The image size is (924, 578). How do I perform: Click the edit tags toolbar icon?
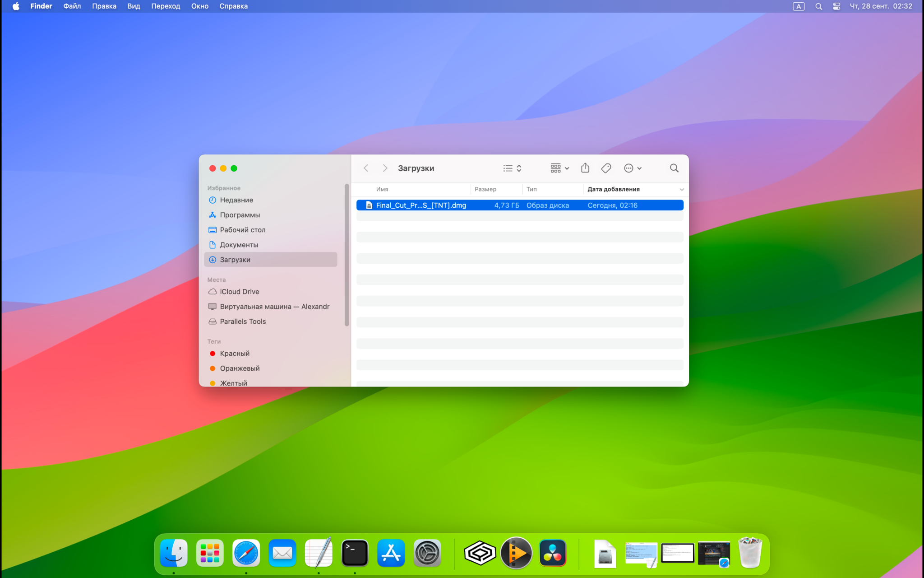(x=606, y=168)
